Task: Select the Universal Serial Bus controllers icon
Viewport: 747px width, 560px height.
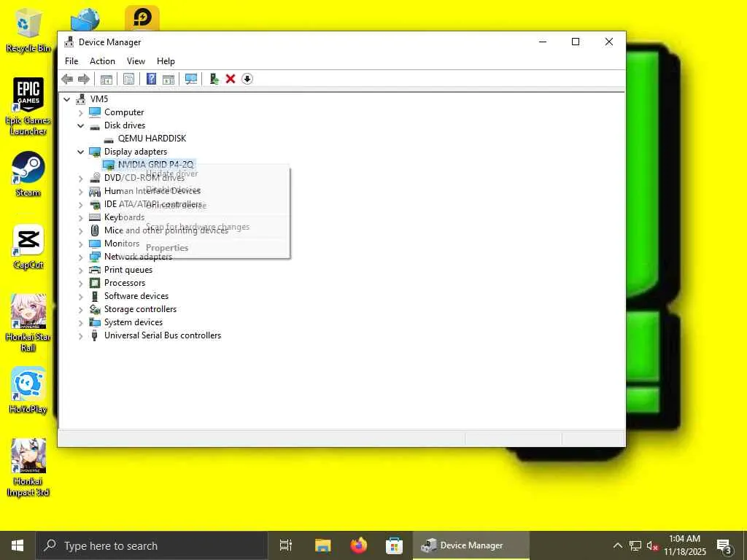Action: coord(94,335)
